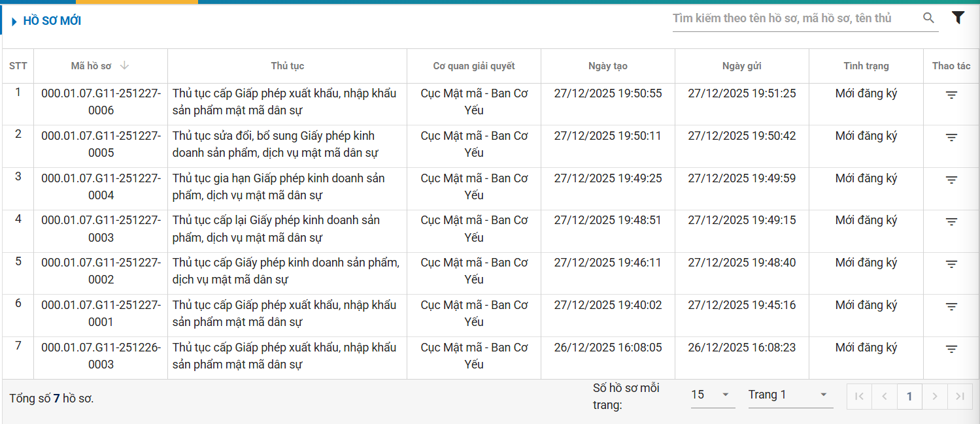Viewport: 980px width, 424px height.
Task: Open actions menu for record 251227-0001
Action: pos(951,306)
